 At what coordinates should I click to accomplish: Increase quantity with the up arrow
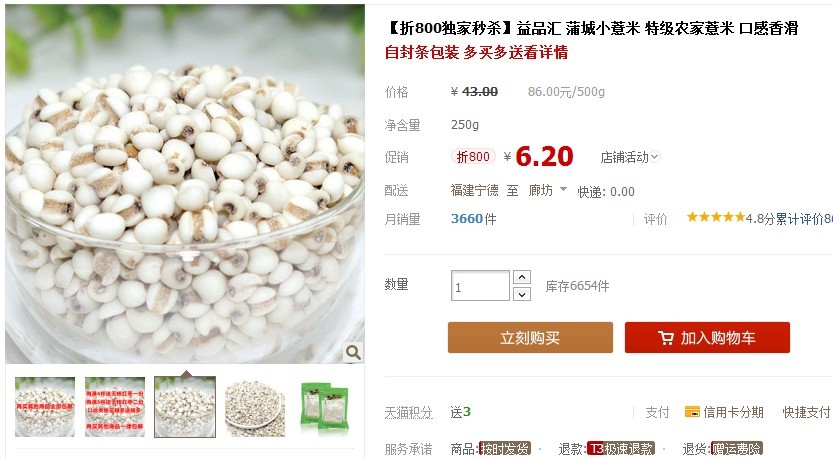[x=522, y=277]
